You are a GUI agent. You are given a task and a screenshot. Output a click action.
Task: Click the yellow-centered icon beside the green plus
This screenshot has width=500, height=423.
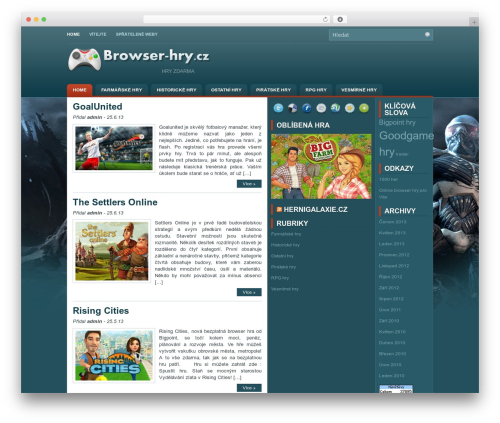(350, 108)
